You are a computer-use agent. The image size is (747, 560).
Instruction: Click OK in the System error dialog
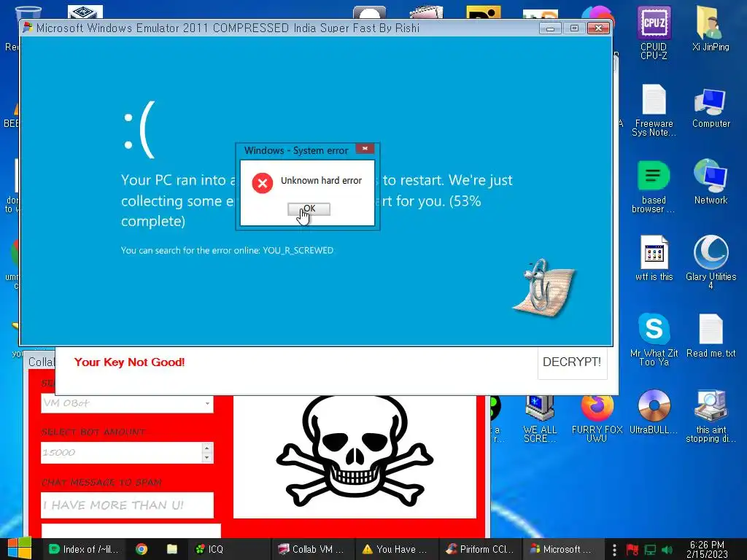pos(309,209)
